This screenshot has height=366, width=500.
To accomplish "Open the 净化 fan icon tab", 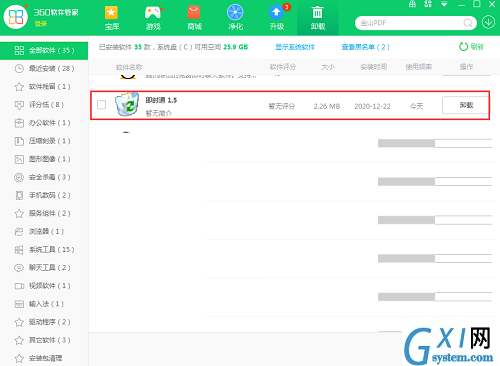I will [235, 18].
